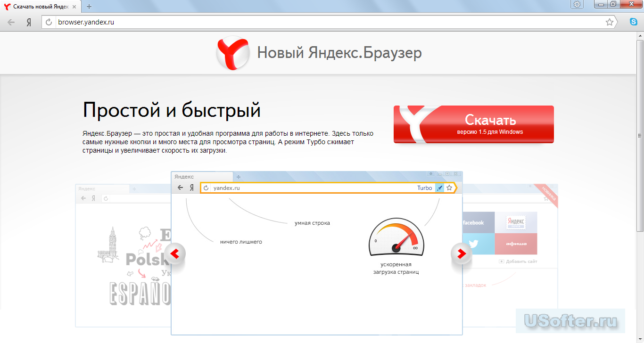Image resolution: width=644 pixels, height=343 pixels.
Task: Close the 'Скачать новый Яндекс' tab
Action: 75,7
